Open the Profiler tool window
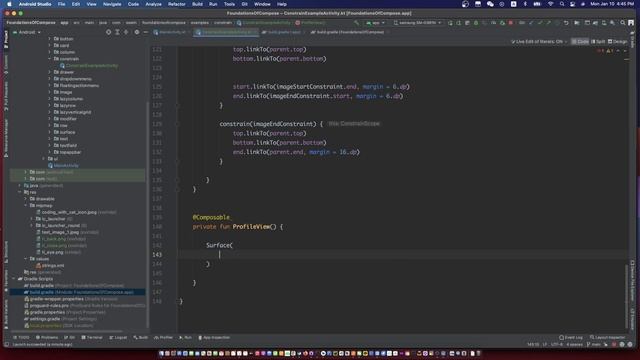Screen dimensions: 640x360 point(163,338)
